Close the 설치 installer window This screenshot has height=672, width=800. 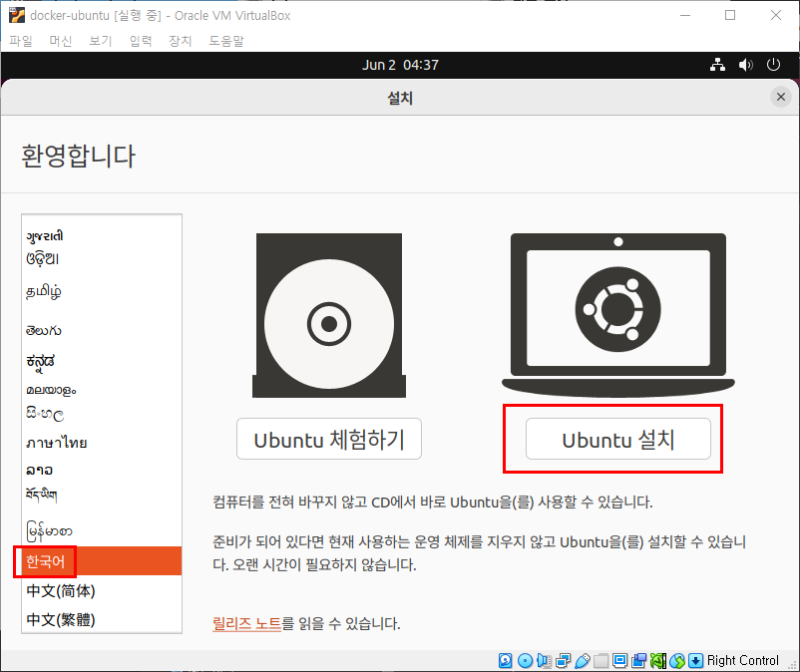(x=781, y=97)
